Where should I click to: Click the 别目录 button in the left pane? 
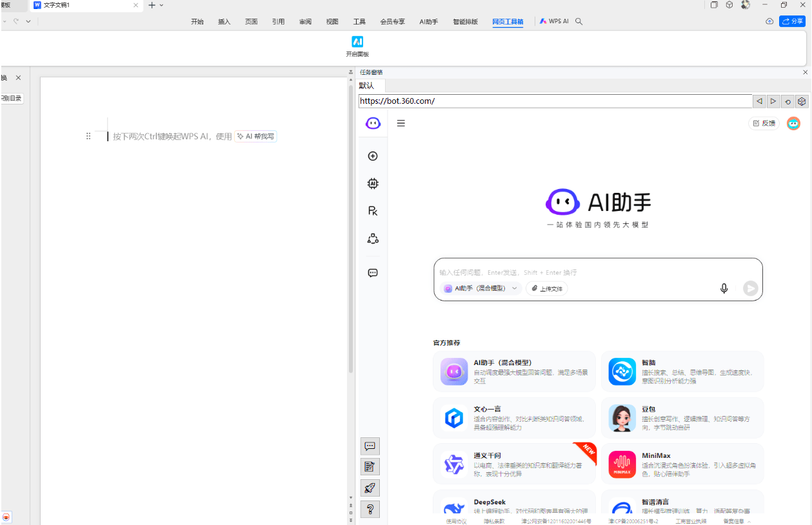pos(12,98)
